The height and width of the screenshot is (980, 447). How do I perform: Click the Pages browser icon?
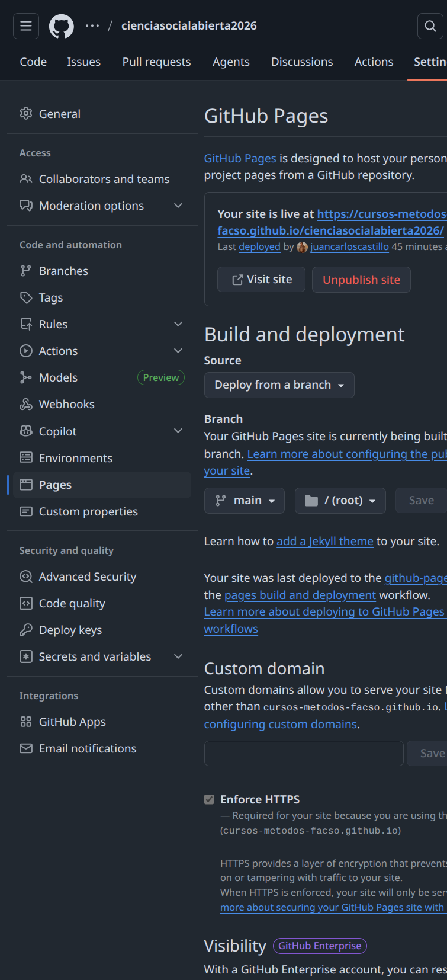click(x=26, y=484)
